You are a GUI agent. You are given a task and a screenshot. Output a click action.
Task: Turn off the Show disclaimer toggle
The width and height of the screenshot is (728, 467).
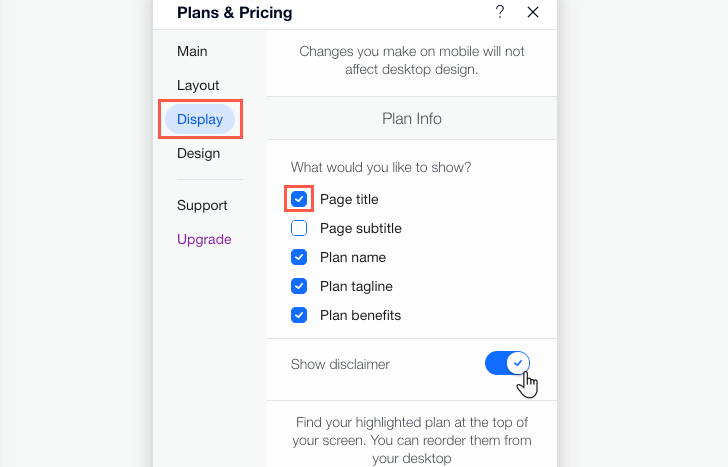pyautogui.click(x=507, y=363)
